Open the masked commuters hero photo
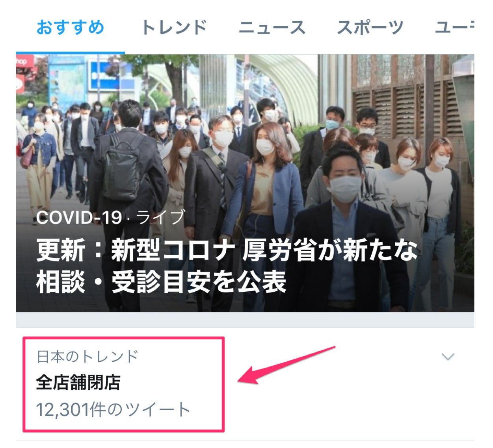493x448 pixels. (245, 183)
